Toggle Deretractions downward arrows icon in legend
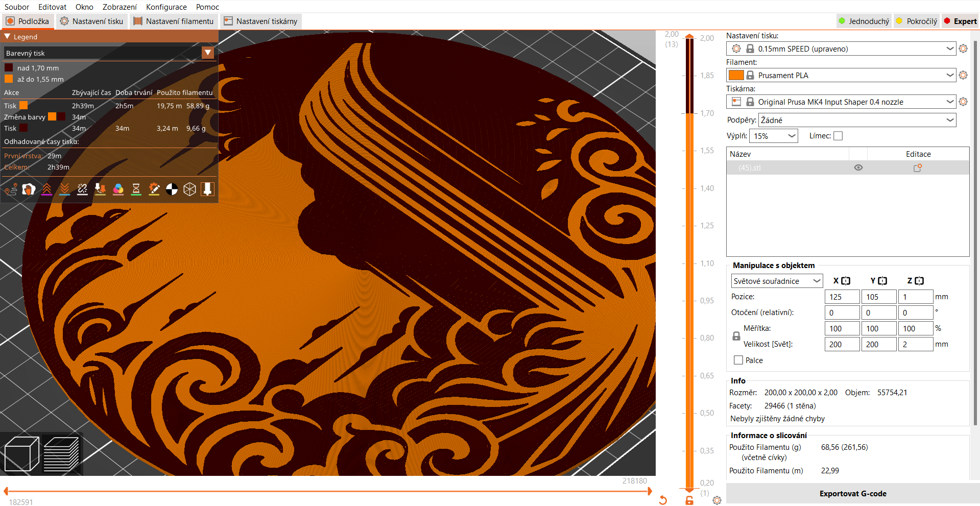The image size is (980, 506). coord(64,189)
